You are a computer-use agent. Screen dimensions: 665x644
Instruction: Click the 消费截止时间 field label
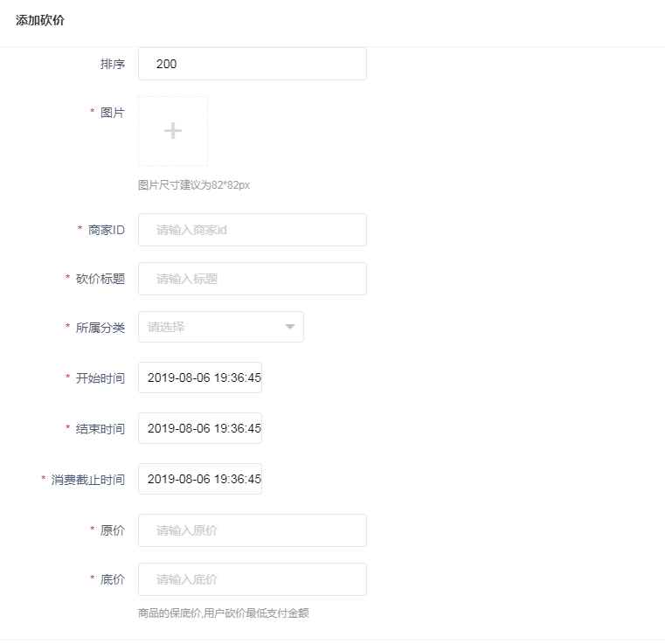(x=88, y=480)
